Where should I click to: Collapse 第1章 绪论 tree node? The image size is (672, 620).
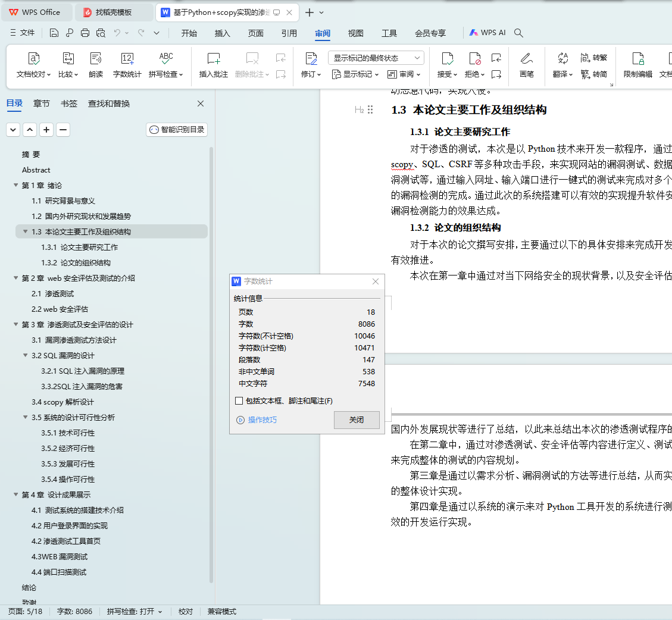coord(16,185)
